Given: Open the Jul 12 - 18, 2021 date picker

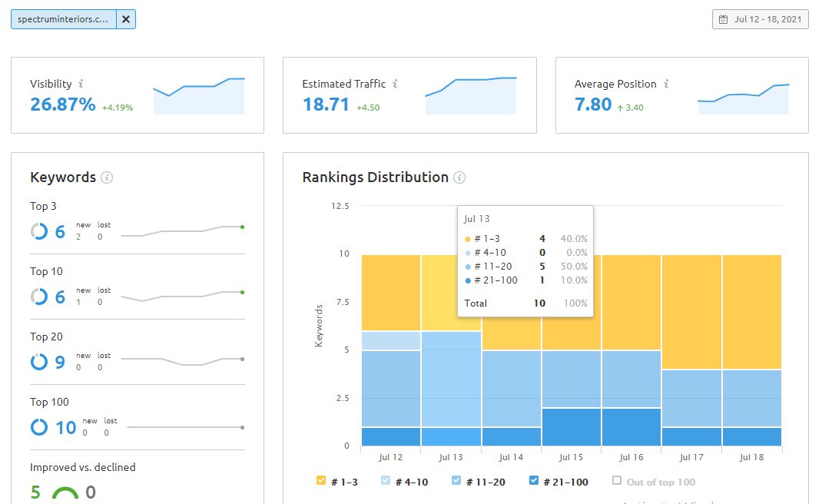Looking at the screenshot, I should pyautogui.click(x=760, y=19).
